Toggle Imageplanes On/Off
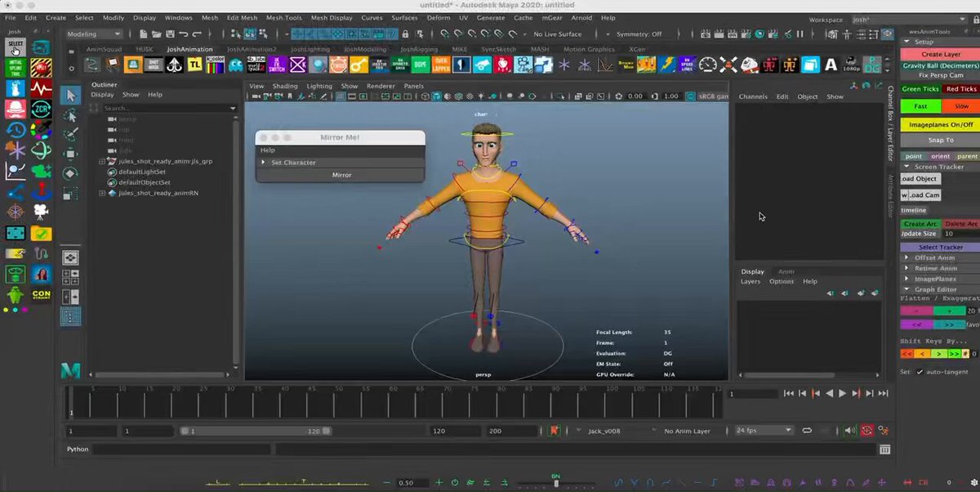980x492 pixels. tap(941, 124)
